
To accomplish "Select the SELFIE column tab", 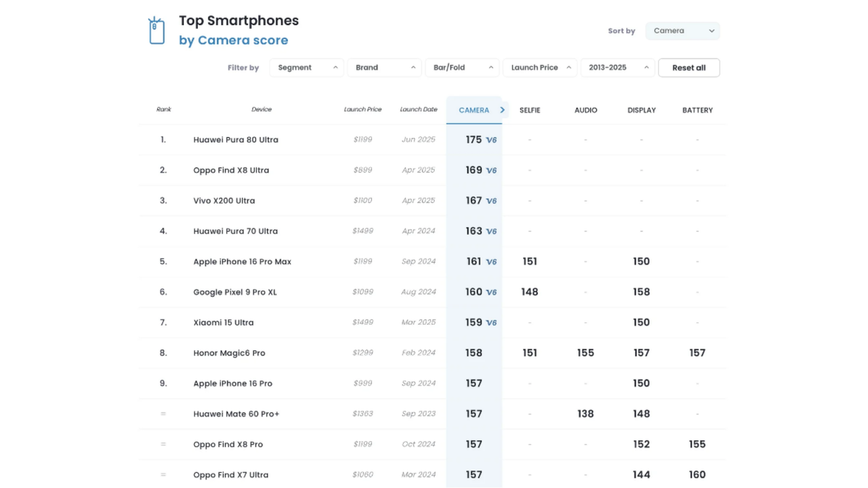I will tap(529, 110).
